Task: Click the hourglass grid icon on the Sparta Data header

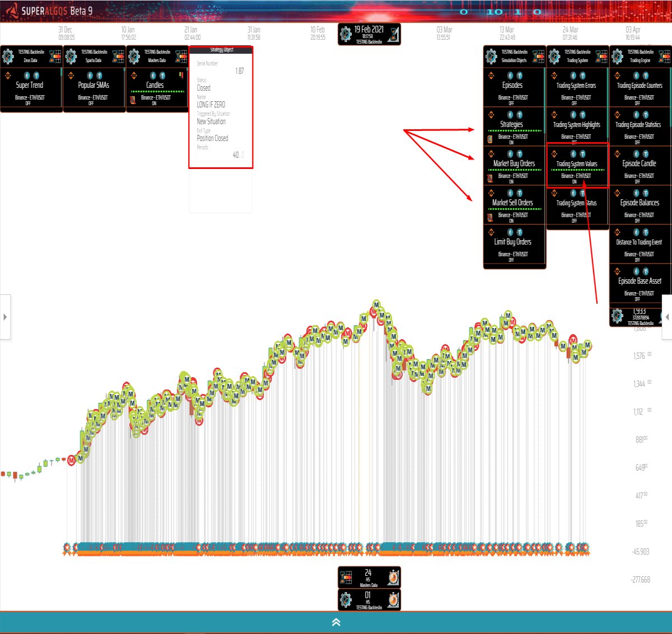Action: 119,56
